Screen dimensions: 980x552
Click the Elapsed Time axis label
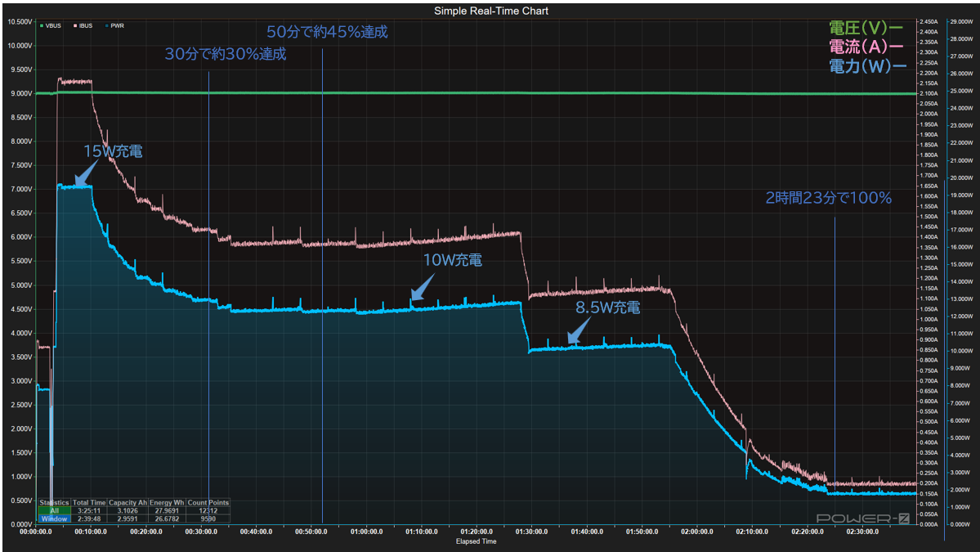point(476,541)
